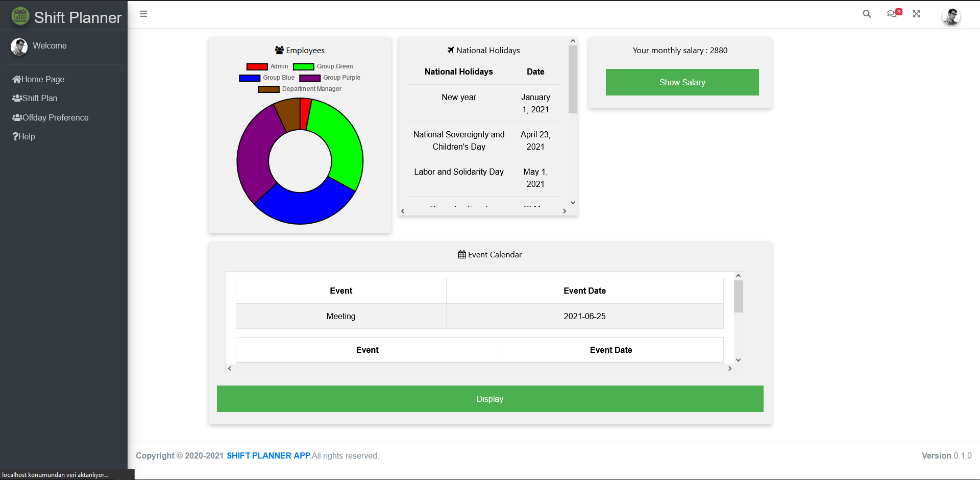The width and height of the screenshot is (980, 480).
Task: Navigate to Offday Preference
Action: click(x=55, y=117)
